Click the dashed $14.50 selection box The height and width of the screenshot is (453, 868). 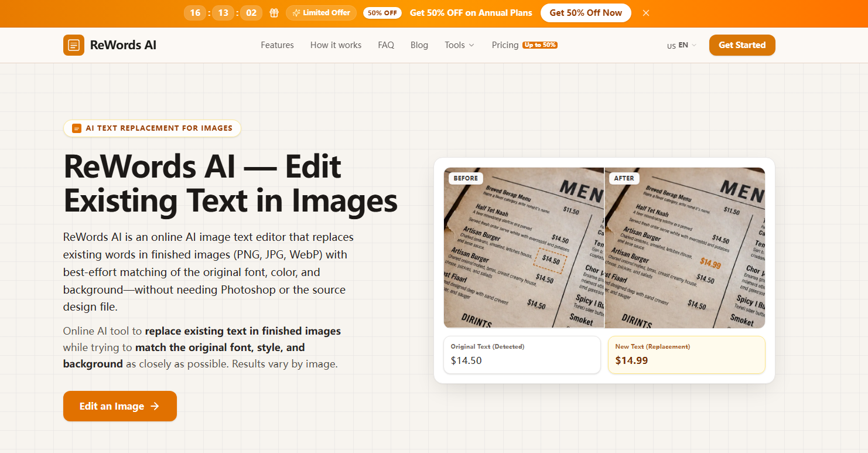coord(551,260)
